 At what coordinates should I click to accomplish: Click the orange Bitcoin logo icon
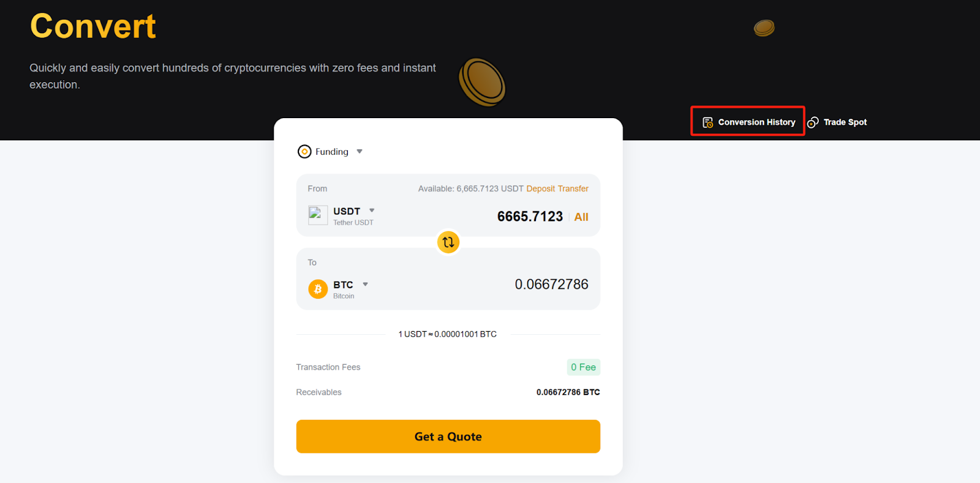318,289
